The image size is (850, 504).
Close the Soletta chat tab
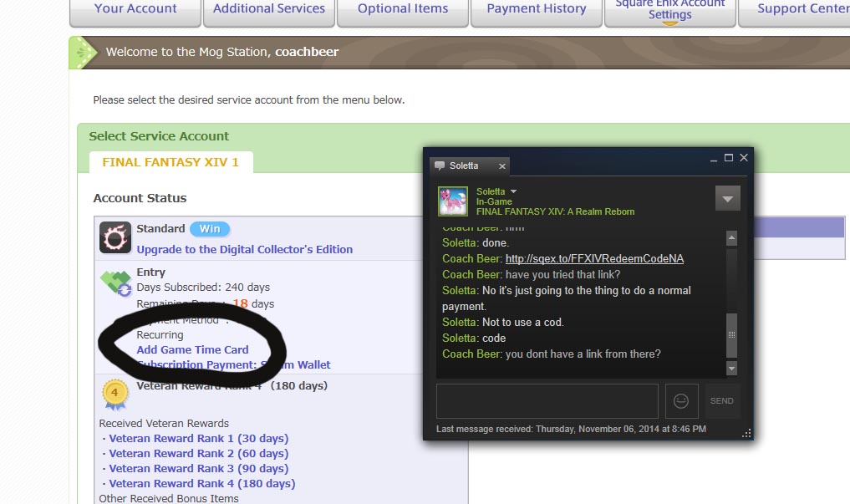click(x=502, y=165)
